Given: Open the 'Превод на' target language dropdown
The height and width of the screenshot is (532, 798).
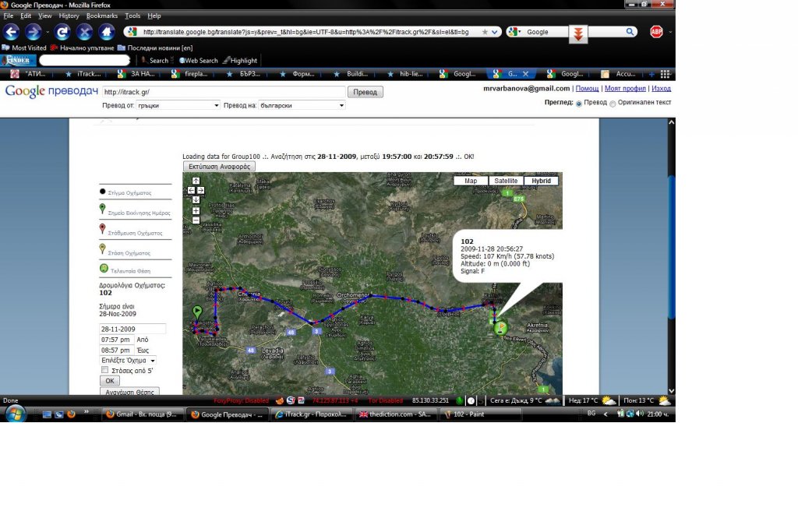Looking at the screenshot, I should coord(302,105).
